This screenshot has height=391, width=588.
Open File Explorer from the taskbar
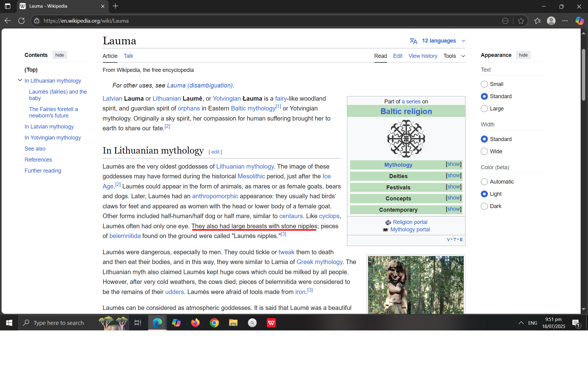click(x=233, y=323)
